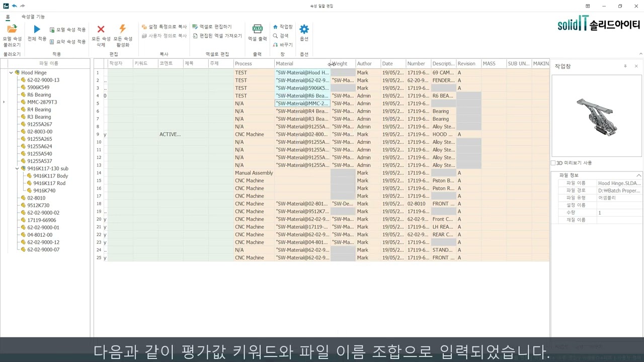Image resolution: width=644 pixels, height=362 pixels.
Task: Import edited Excel via 편집된 엑셀 가져오기
Action: (x=217, y=36)
